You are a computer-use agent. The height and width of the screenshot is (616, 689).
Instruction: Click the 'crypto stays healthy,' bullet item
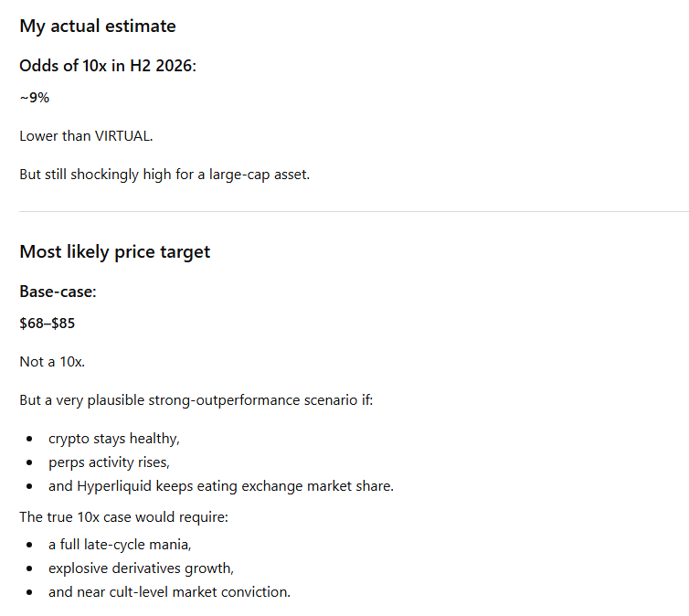click(114, 439)
